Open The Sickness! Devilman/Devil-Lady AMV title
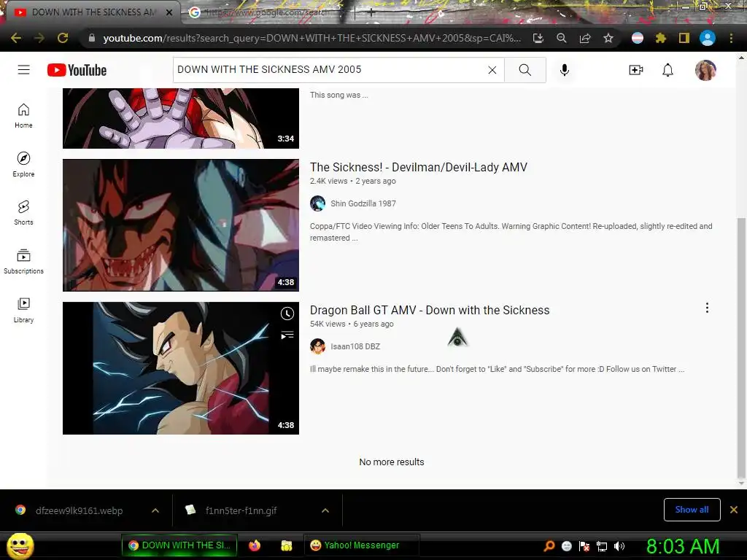 (x=418, y=167)
